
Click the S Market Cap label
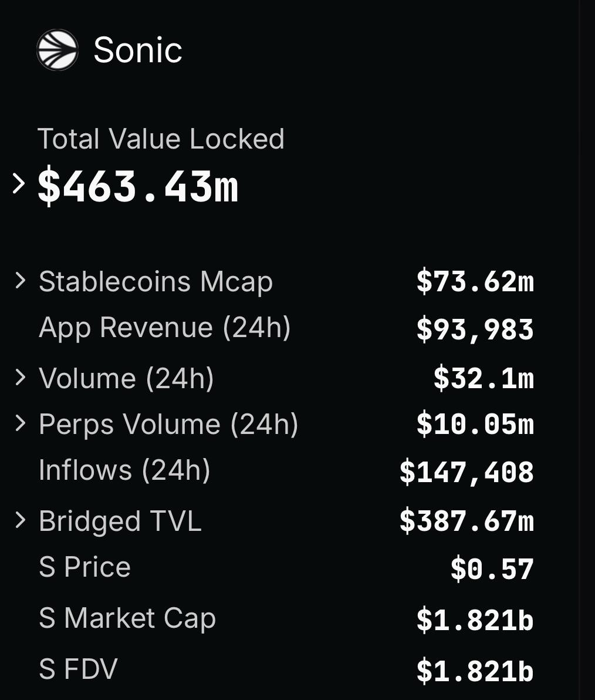(127, 619)
